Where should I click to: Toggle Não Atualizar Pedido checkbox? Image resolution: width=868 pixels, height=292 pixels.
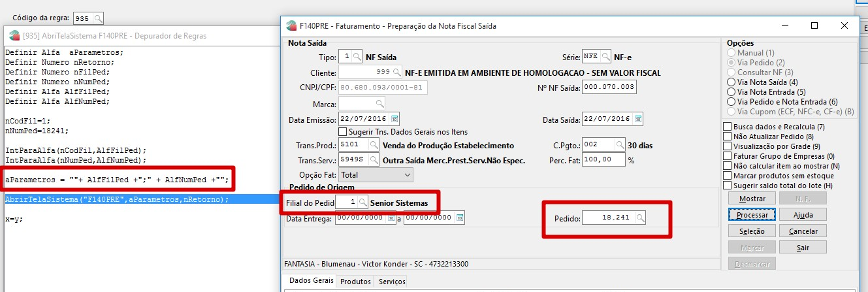[728, 137]
